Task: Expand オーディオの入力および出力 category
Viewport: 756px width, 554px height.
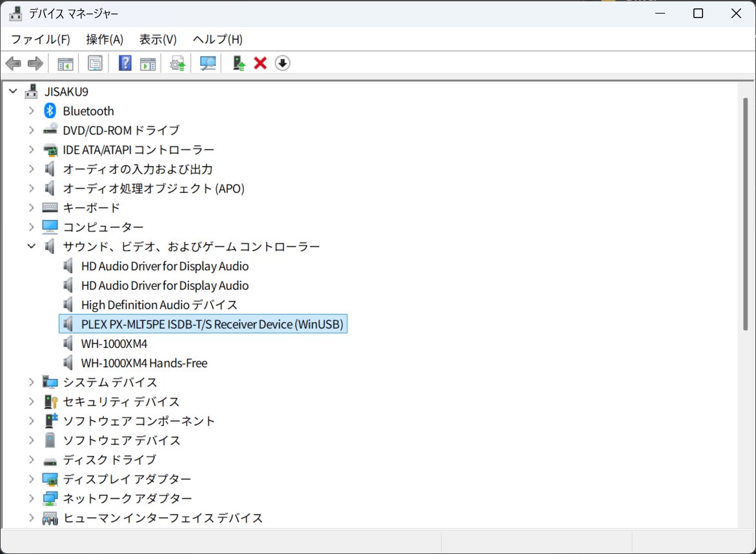Action: (32, 169)
